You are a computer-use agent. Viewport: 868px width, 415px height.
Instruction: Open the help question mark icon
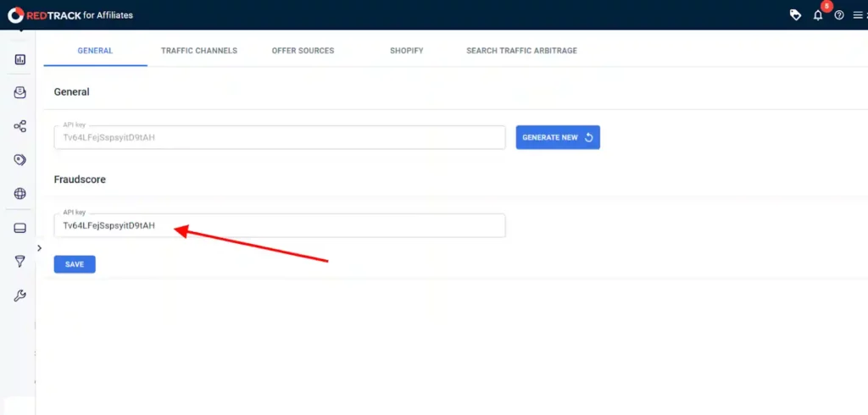pyautogui.click(x=839, y=15)
